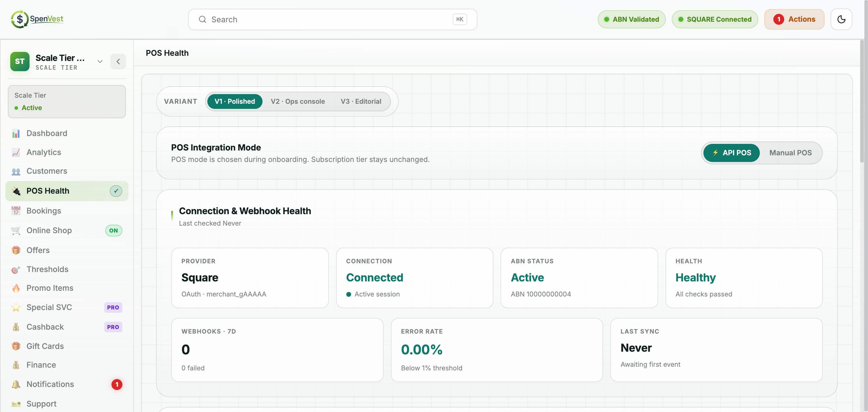The height and width of the screenshot is (412, 868).
Task: Click the search magnifier icon
Action: pyautogui.click(x=202, y=20)
